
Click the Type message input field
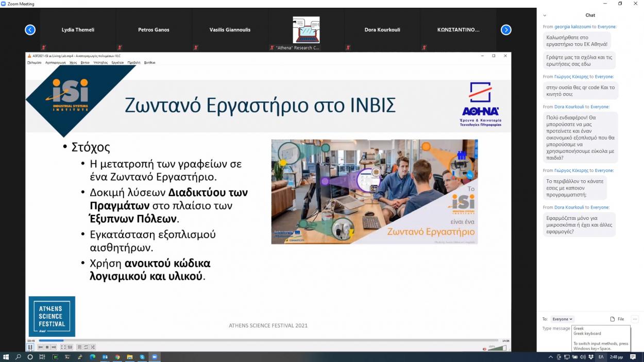pyautogui.click(x=556, y=329)
